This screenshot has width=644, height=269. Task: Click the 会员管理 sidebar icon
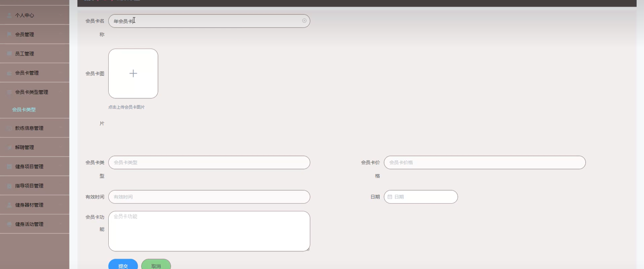coord(9,35)
